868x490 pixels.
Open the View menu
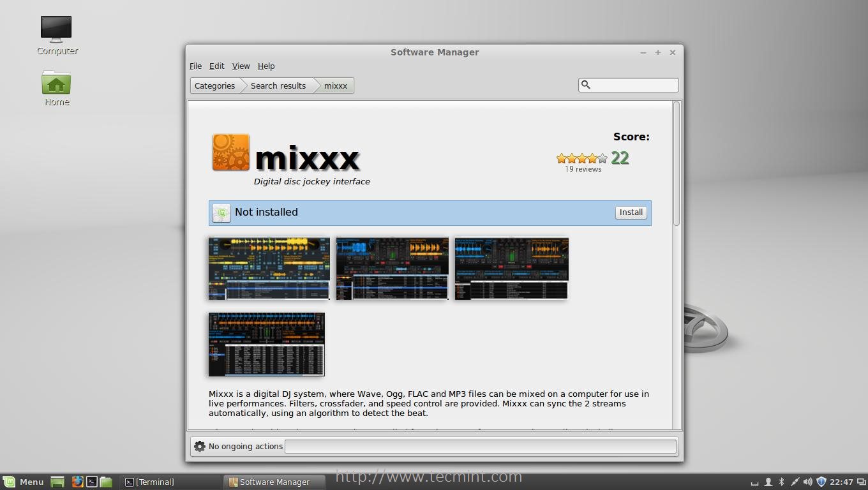[241, 66]
